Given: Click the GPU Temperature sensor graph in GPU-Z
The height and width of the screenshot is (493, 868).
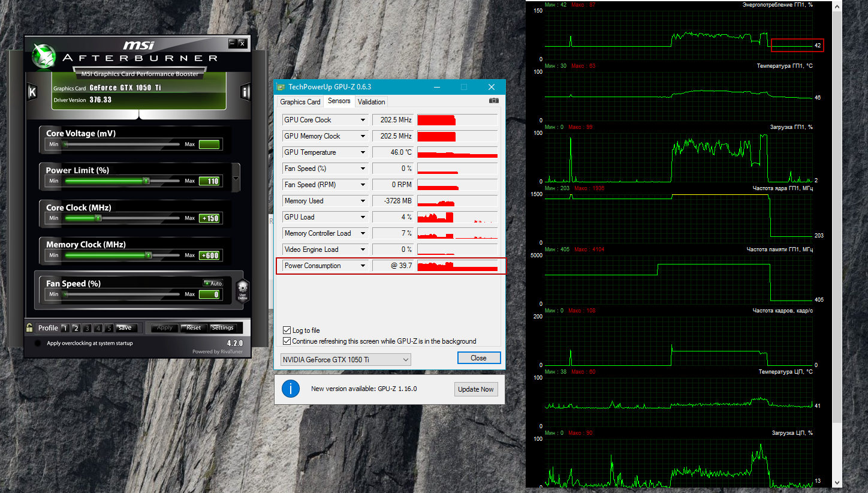Looking at the screenshot, I should [x=457, y=152].
